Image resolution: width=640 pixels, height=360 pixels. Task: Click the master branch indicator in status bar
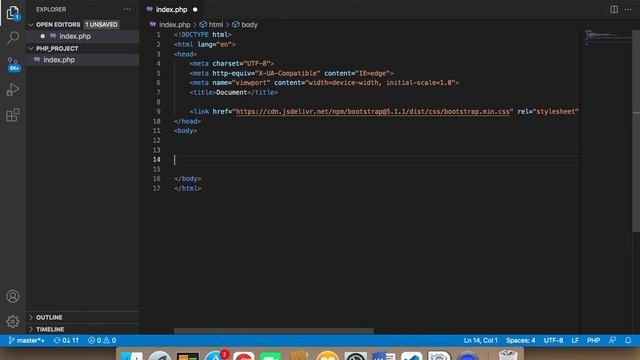click(26, 340)
